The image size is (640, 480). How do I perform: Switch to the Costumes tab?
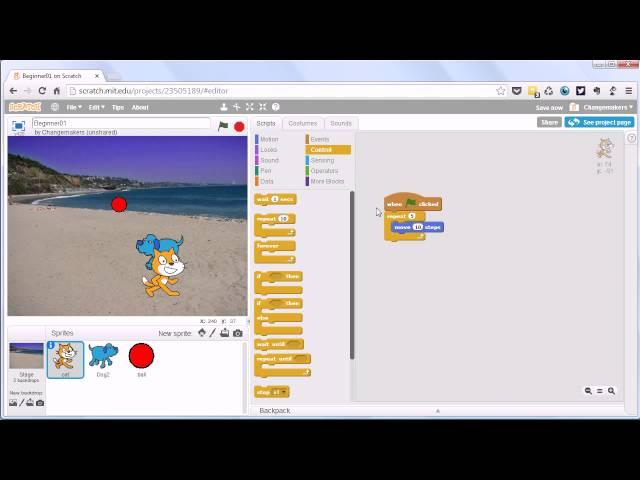pyautogui.click(x=303, y=123)
